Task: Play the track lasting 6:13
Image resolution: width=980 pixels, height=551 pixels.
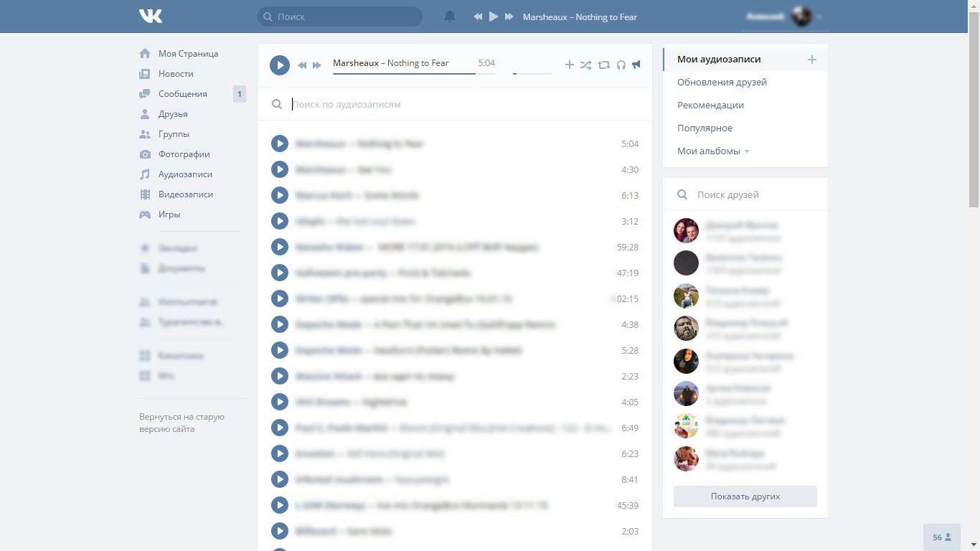Action: (x=280, y=195)
